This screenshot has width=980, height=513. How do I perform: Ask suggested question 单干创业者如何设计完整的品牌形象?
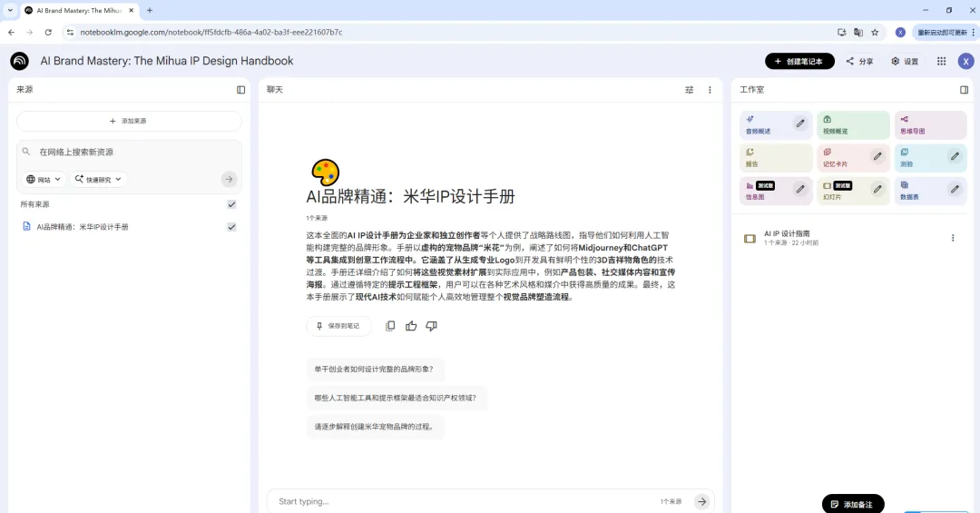point(375,370)
